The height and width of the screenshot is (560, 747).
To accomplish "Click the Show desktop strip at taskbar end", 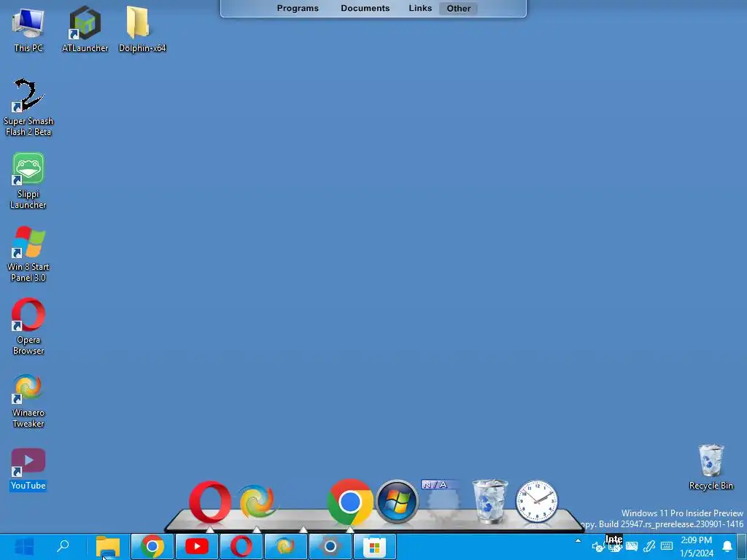I will (x=742, y=547).
